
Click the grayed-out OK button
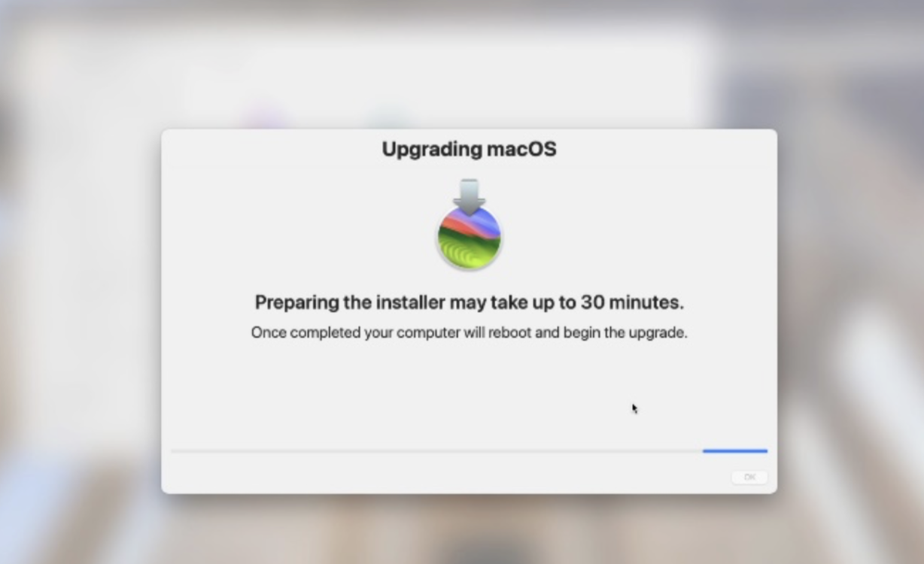[x=749, y=478]
